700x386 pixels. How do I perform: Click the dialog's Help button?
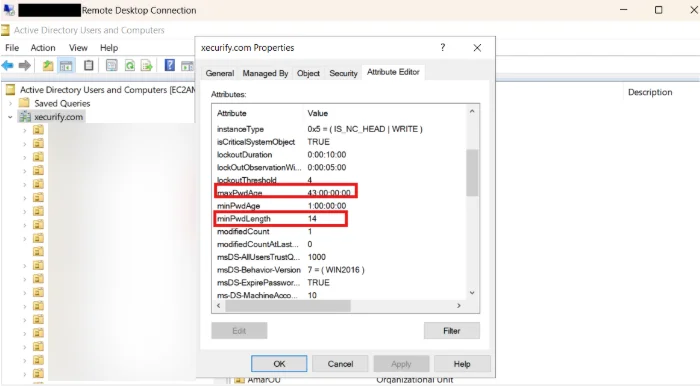coord(462,364)
